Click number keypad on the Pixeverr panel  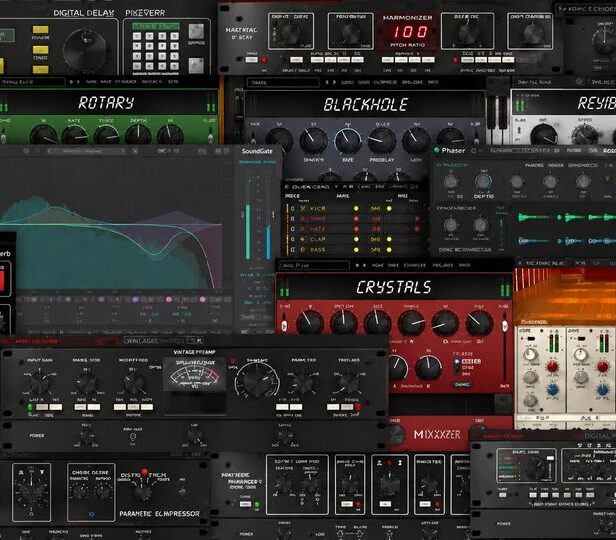click(156, 51)
